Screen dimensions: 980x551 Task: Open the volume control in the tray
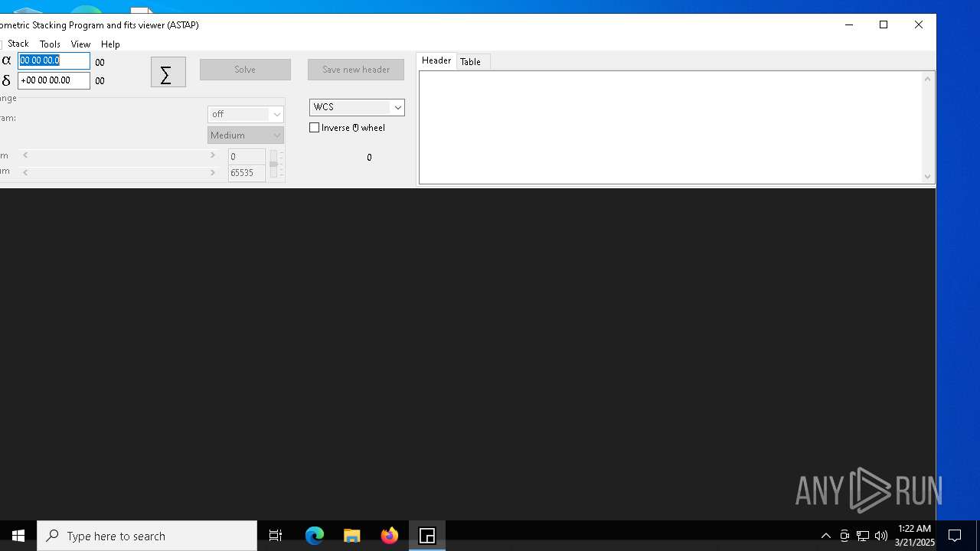coord(881,536)
